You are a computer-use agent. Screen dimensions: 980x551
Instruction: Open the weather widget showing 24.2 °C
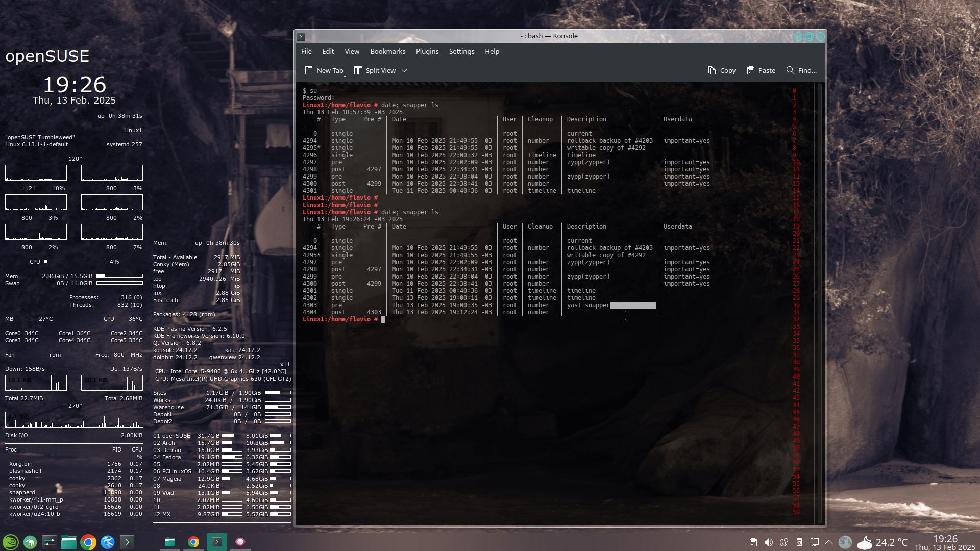tap(883, 542)
